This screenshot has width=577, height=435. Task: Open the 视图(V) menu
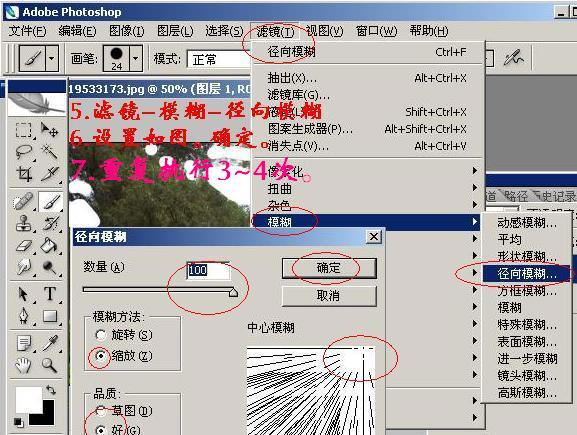click(324, 31)
